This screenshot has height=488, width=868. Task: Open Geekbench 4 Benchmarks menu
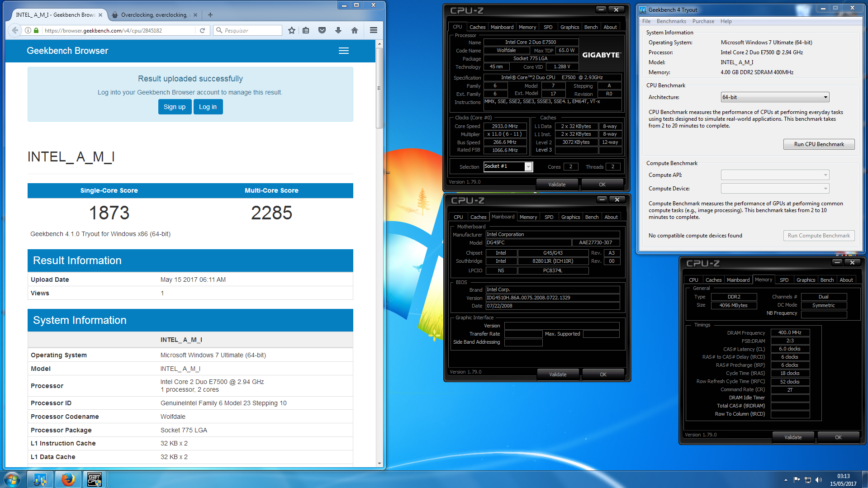671,21
